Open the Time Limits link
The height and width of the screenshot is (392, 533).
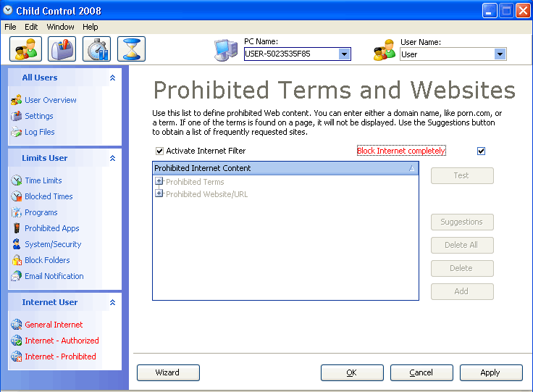click(43, 180)
